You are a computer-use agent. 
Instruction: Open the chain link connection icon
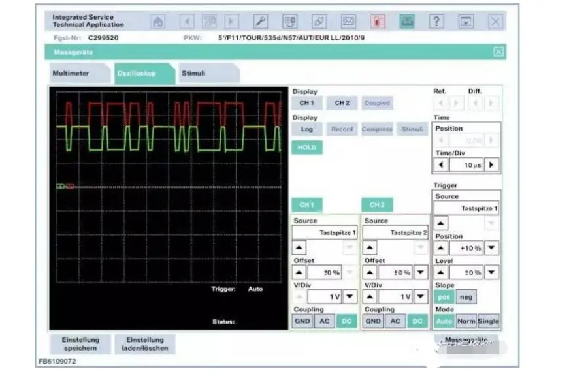pos(319,22)
